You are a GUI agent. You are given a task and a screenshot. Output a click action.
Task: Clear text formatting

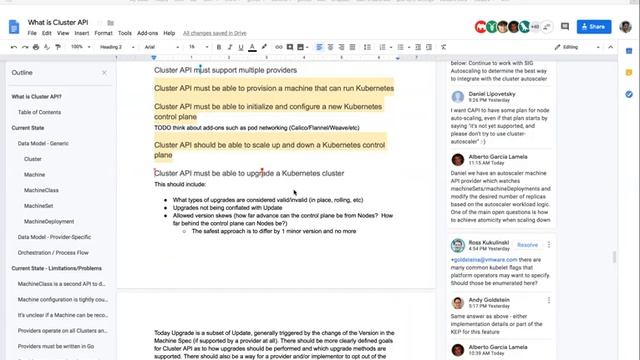coord(443,47)
